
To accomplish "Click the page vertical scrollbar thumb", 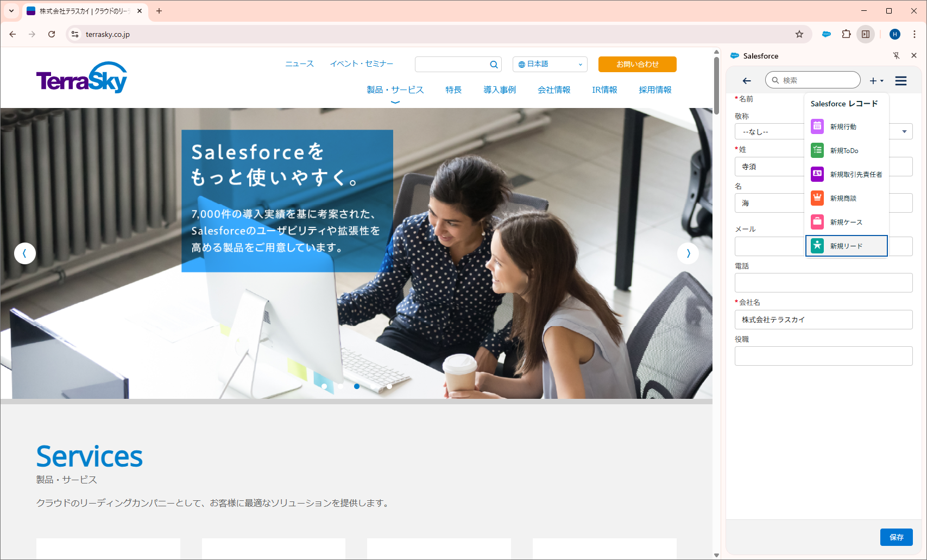I will tap(716, 85).
